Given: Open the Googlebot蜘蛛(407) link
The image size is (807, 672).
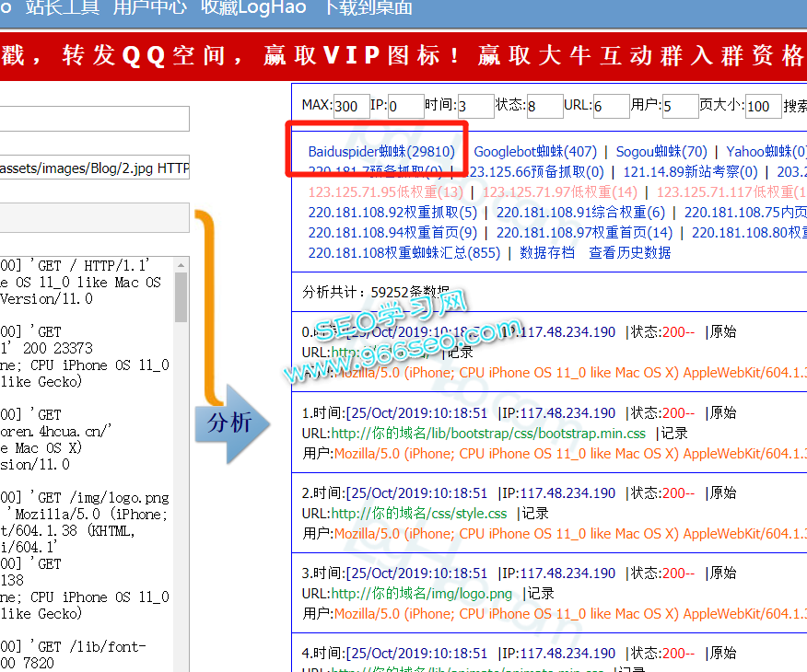Looking at the screenshot, I should point(535,152).
